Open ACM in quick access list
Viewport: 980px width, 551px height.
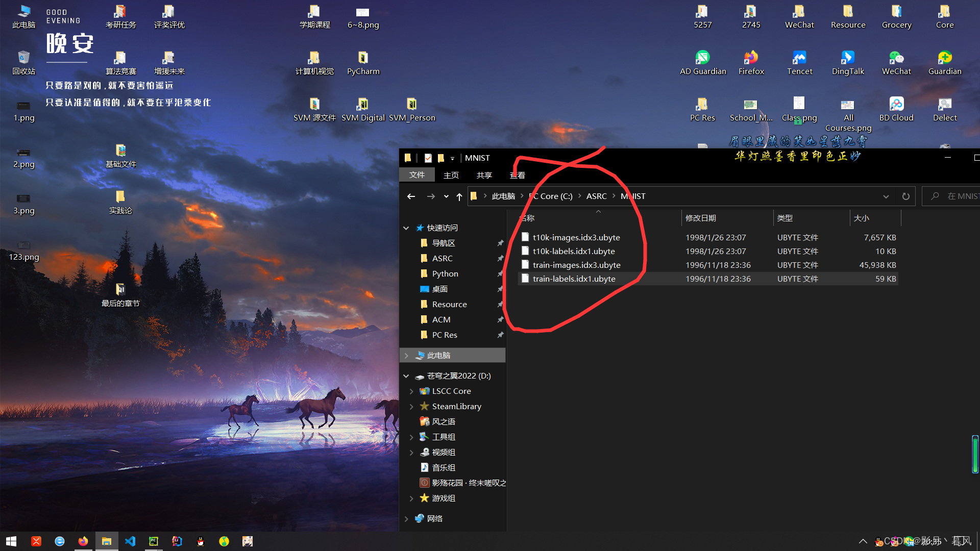[441, 320]
